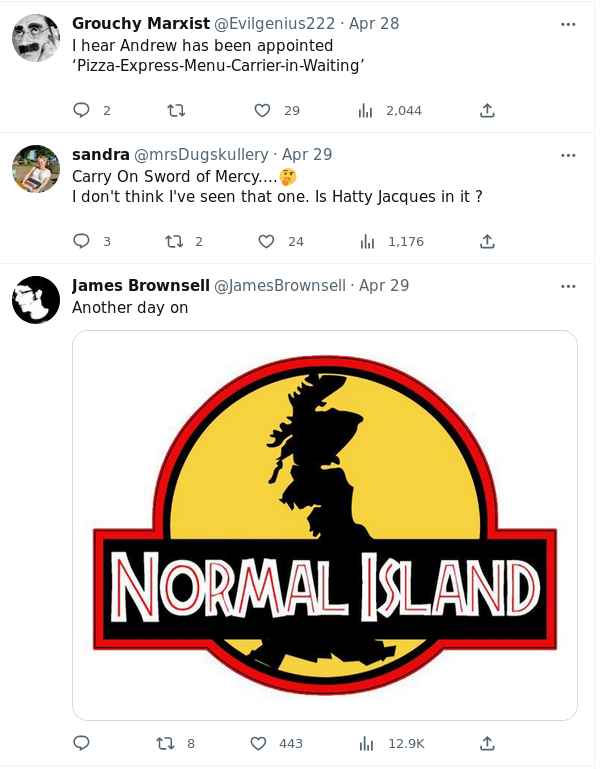The width and height of the screenshot is (600, 769).
Task: Reply to sandra's Carry On tweet
Action: click(82, 241)
